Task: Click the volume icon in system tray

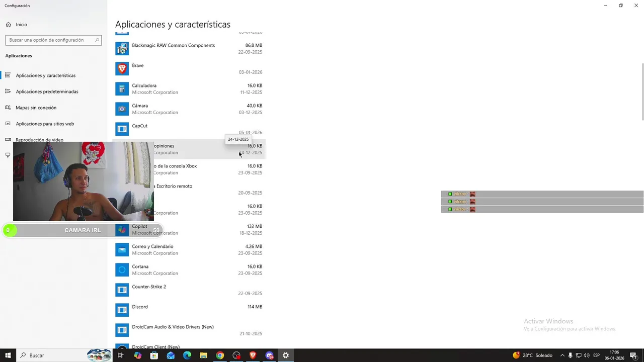Action: click(587, 355)
